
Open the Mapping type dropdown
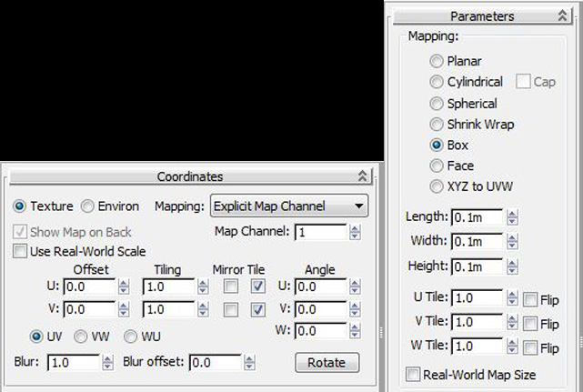click(x=289, y=206)
